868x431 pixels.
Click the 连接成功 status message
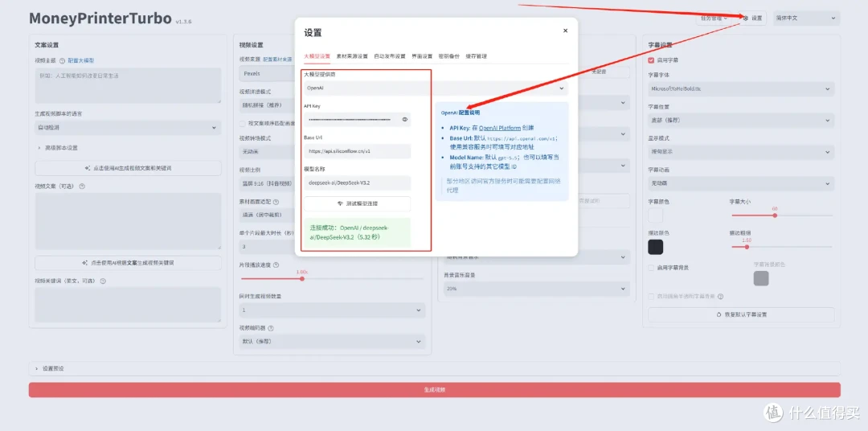357,232
